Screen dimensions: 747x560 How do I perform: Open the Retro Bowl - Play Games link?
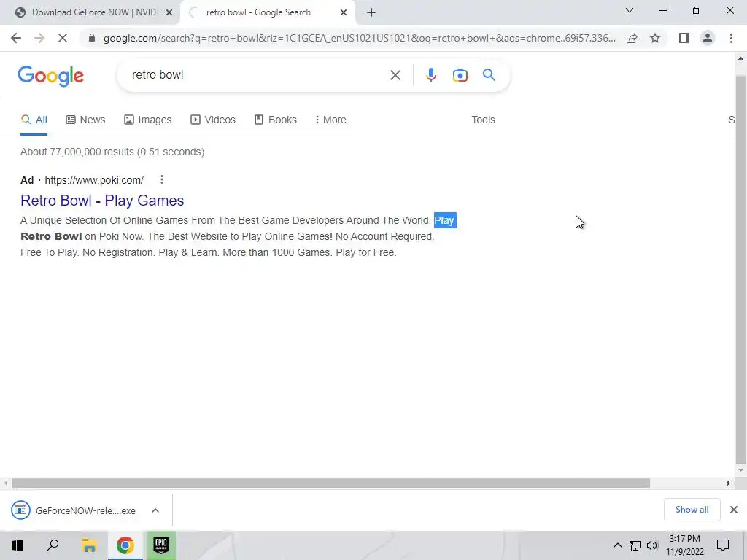[x=102, y=201]
